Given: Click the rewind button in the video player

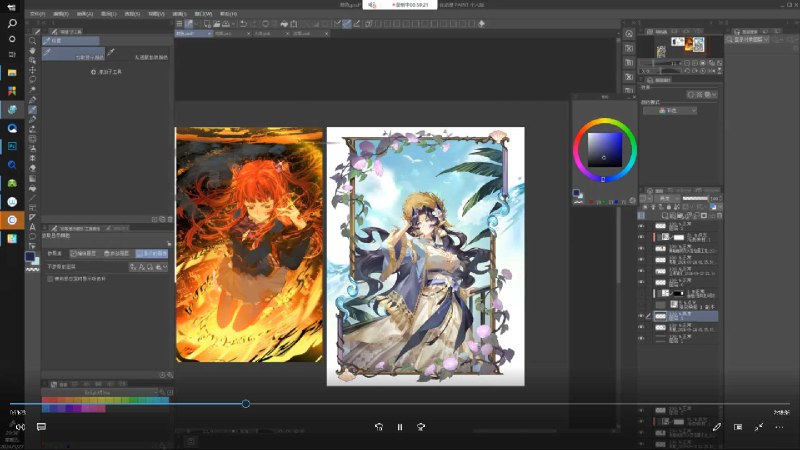Looking at the screenshot, I should coord(379,427).
